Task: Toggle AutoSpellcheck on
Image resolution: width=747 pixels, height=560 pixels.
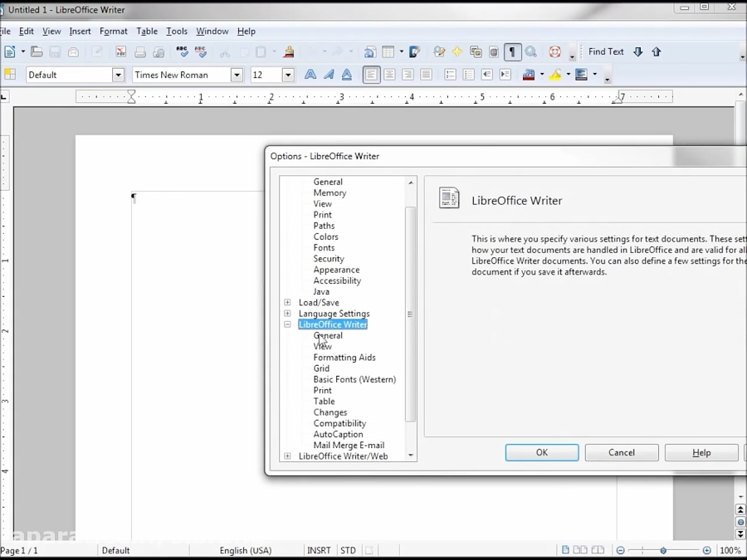Action: (x=202, y=51)
